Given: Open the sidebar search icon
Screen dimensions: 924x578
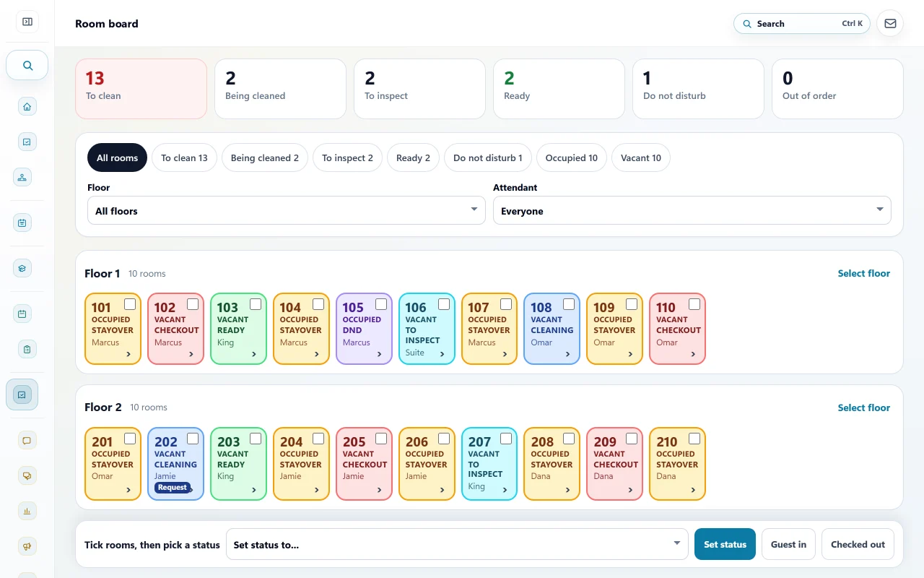Looking at the screenshot, I should point(27,65).
